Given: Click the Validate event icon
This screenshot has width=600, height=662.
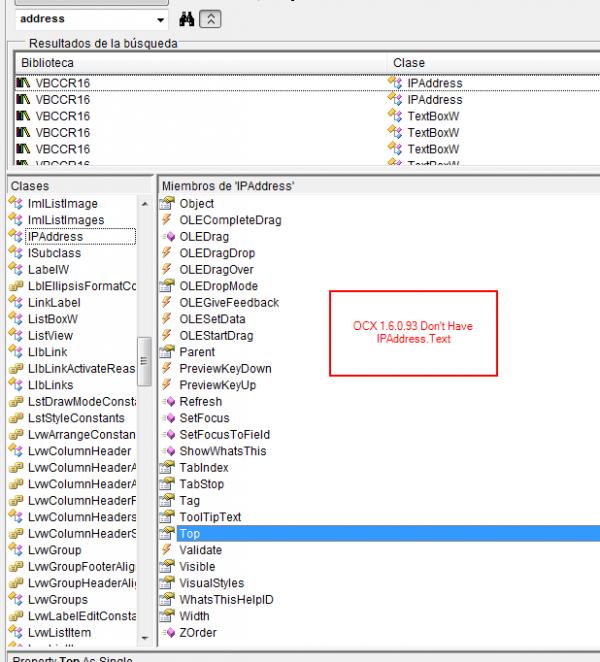Looking at the screenshot, I should point(167,550).
